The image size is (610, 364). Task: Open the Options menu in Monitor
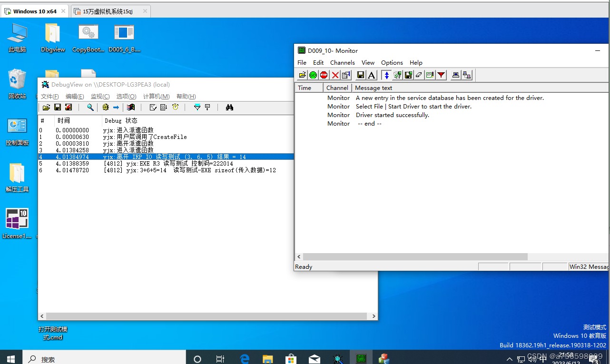click(392, 62)
